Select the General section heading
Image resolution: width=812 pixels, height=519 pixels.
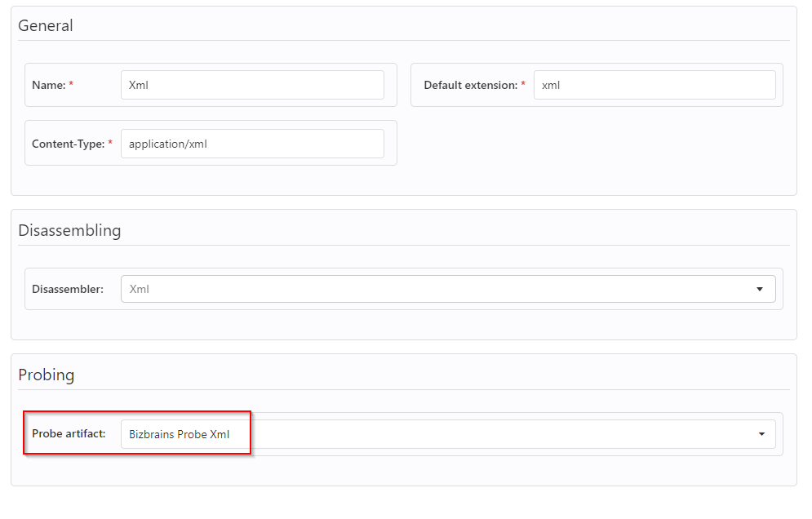[x=46, y=25]
